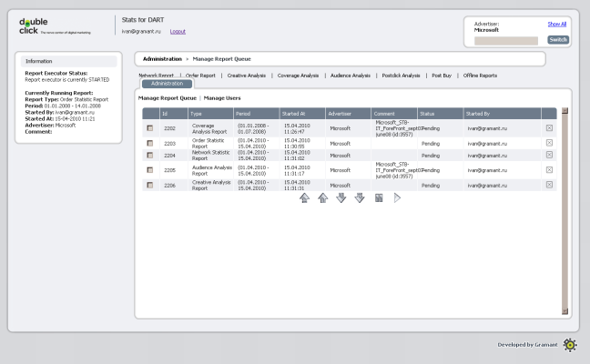Click the start report executor play icon

click(x=397, y=197)
